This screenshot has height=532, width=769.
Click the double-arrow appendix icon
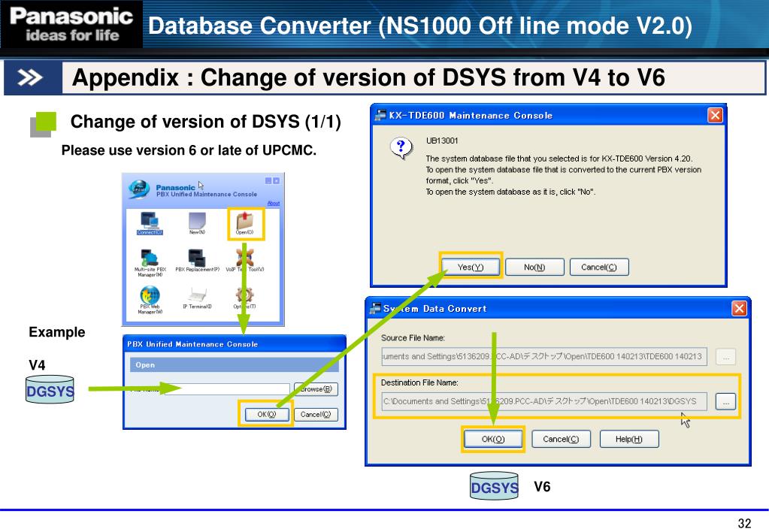(x=30, y=77)
